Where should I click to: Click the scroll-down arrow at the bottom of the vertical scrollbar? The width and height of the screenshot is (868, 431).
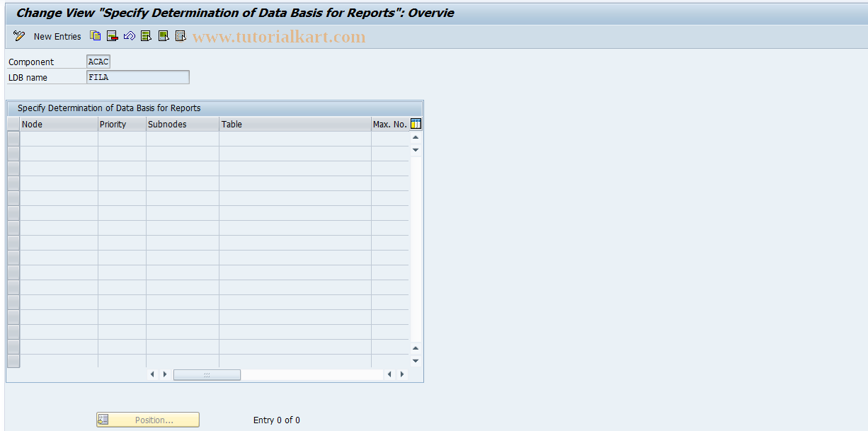(x=416, y=361)
